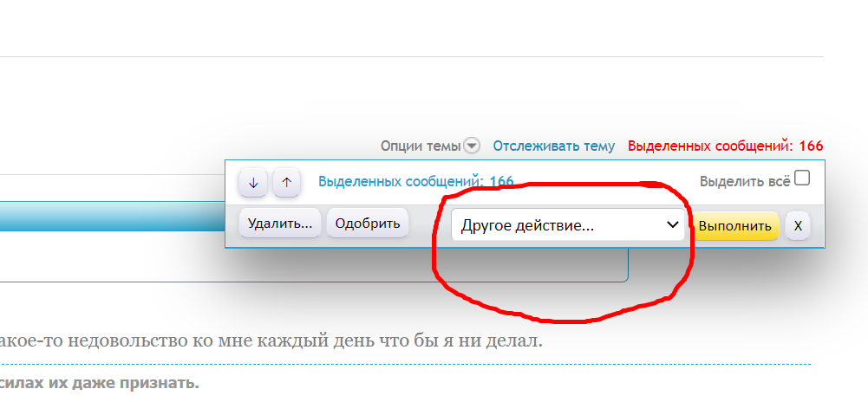
Task: Follow the thread via Отслеживать тему
Action: 553,146
